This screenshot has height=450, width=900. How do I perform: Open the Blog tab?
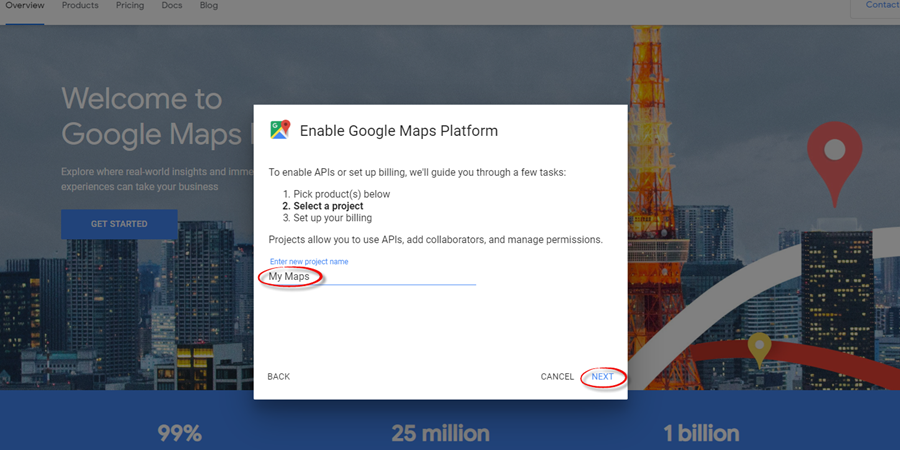[209, 6]
